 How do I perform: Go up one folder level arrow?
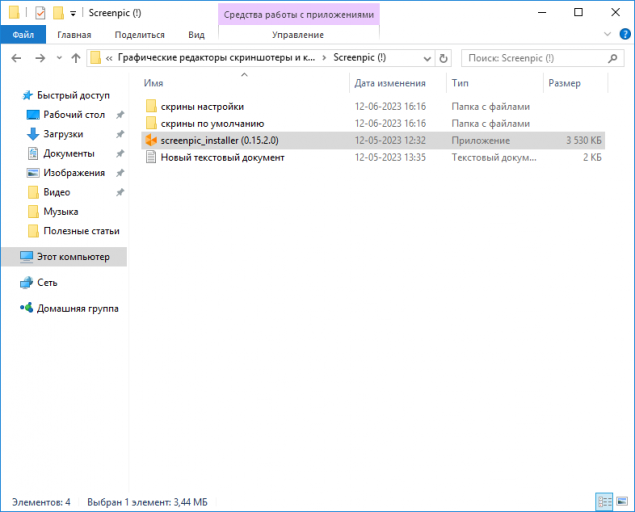pos(76,58)
